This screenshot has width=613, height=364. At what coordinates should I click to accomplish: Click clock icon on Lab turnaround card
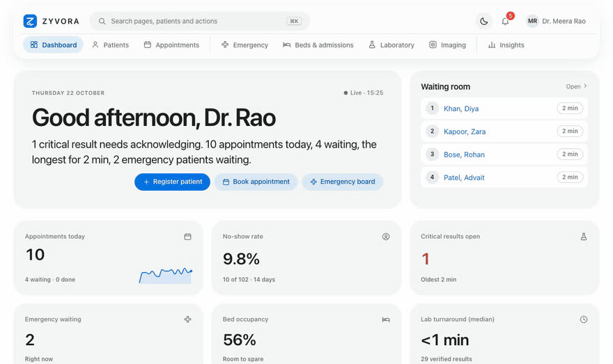584,319
